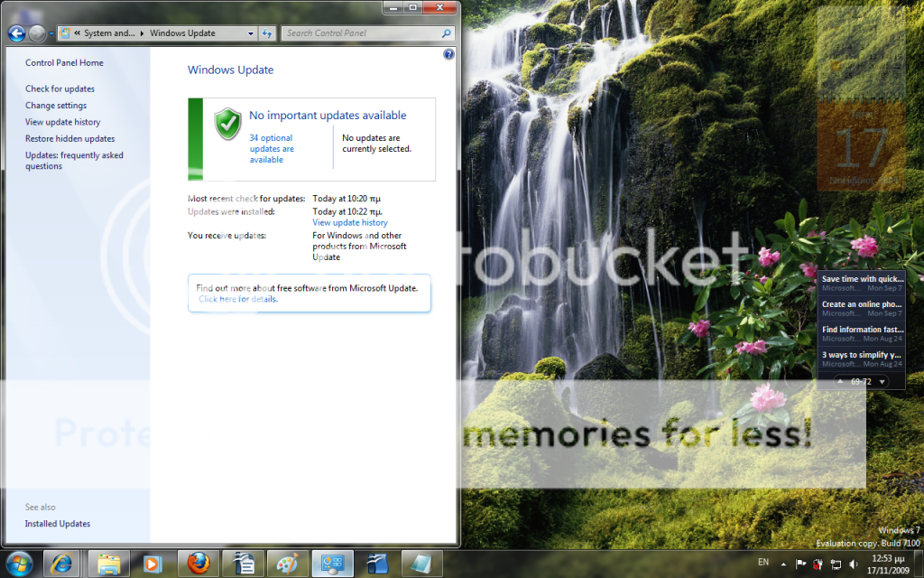This screenshot has width=924, height=578.
Task: Open the Windows Start orb
Action: [19, 564]
